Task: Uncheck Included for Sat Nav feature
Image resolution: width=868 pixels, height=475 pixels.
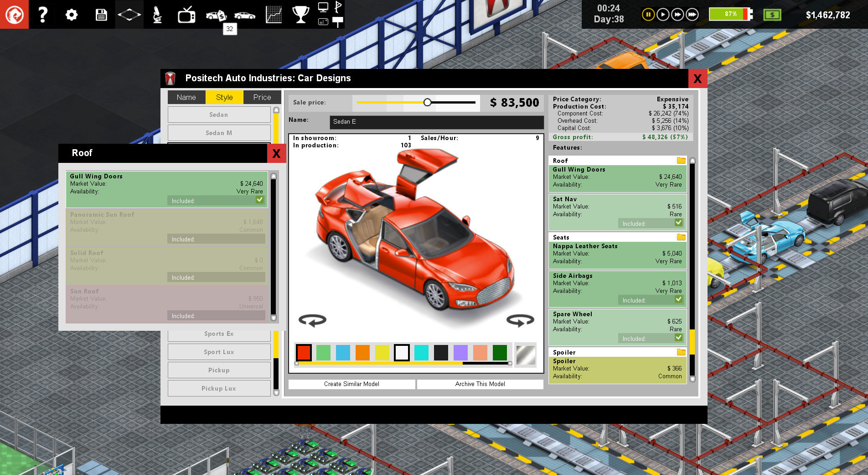Action: click(x=679, y=223)
